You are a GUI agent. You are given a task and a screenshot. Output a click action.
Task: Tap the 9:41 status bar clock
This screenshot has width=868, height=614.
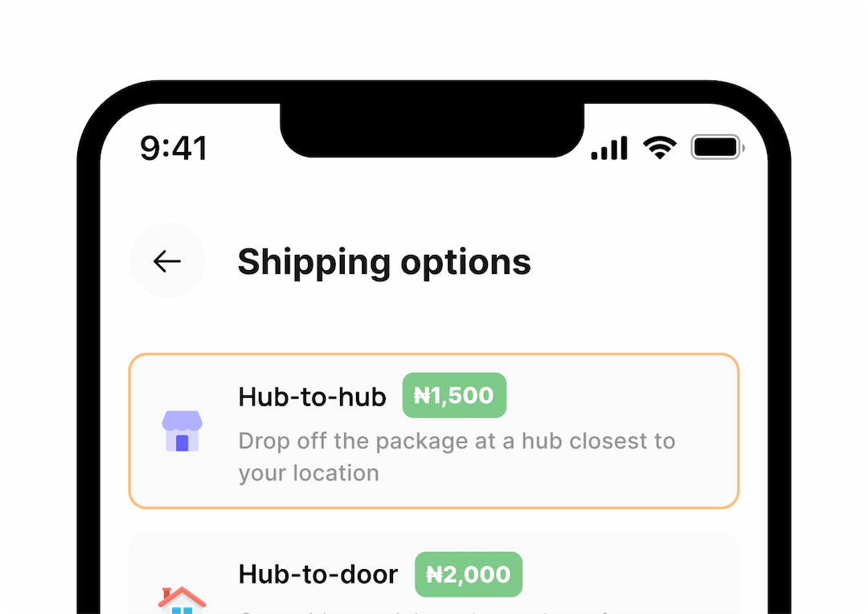[174, 147]
